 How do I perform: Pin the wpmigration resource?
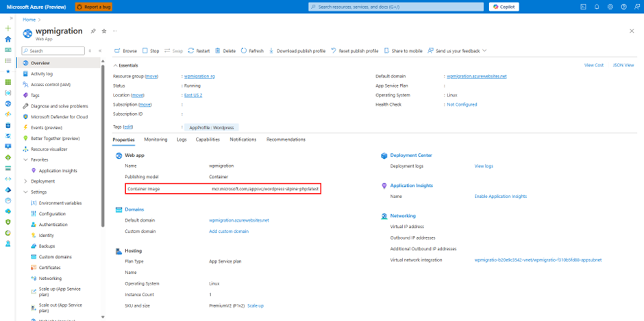[93, 31]
